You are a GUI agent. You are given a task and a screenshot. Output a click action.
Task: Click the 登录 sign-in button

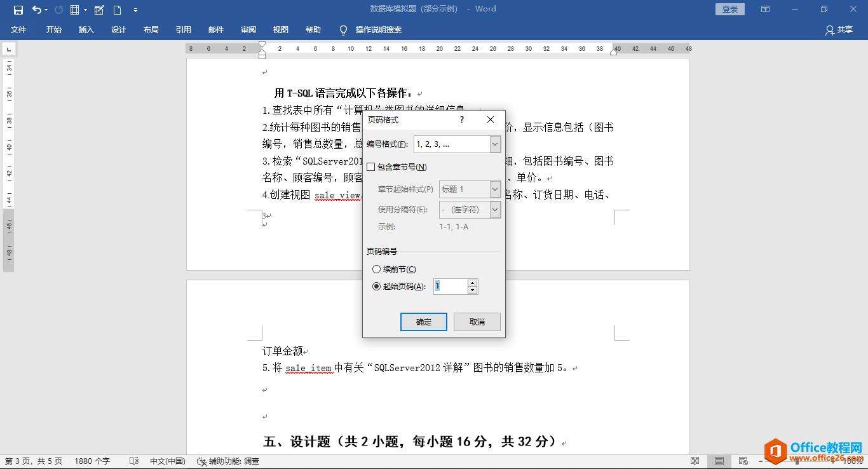(730, 10)
